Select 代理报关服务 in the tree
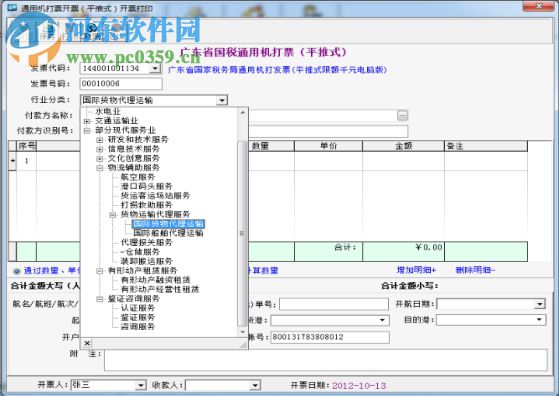559x396 pixels. click(146, 242)
